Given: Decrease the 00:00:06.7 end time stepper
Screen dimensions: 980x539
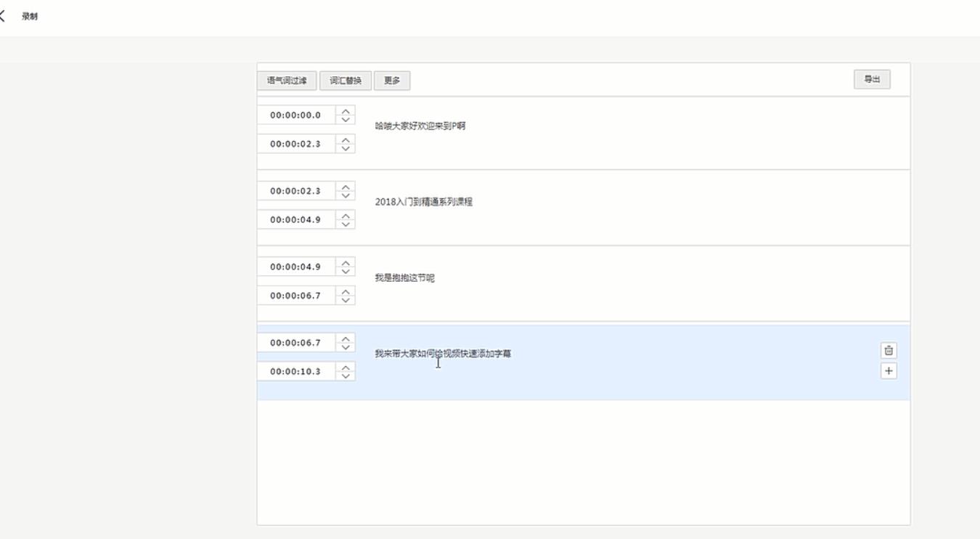Looking at the screenshot, I should pos(346,299).
